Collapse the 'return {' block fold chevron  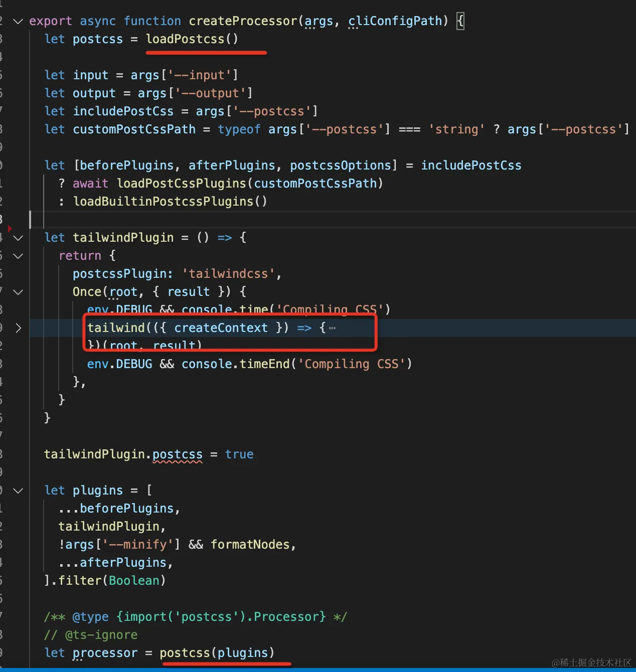[18, 256]
